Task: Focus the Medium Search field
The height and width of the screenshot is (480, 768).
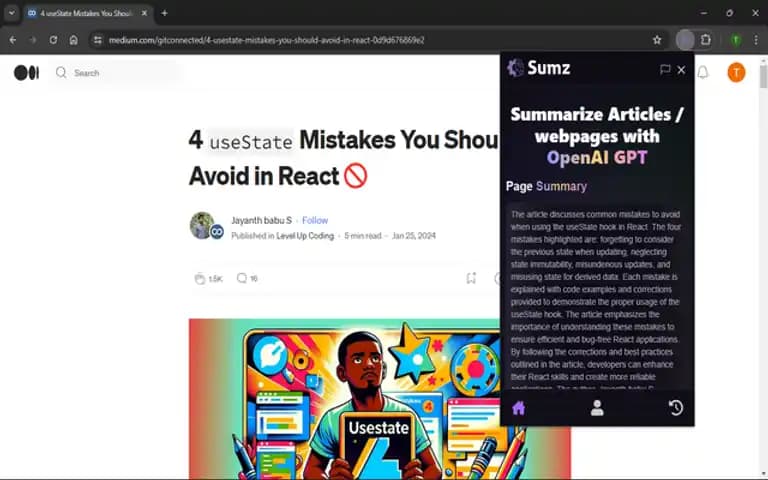Action: 115,73
